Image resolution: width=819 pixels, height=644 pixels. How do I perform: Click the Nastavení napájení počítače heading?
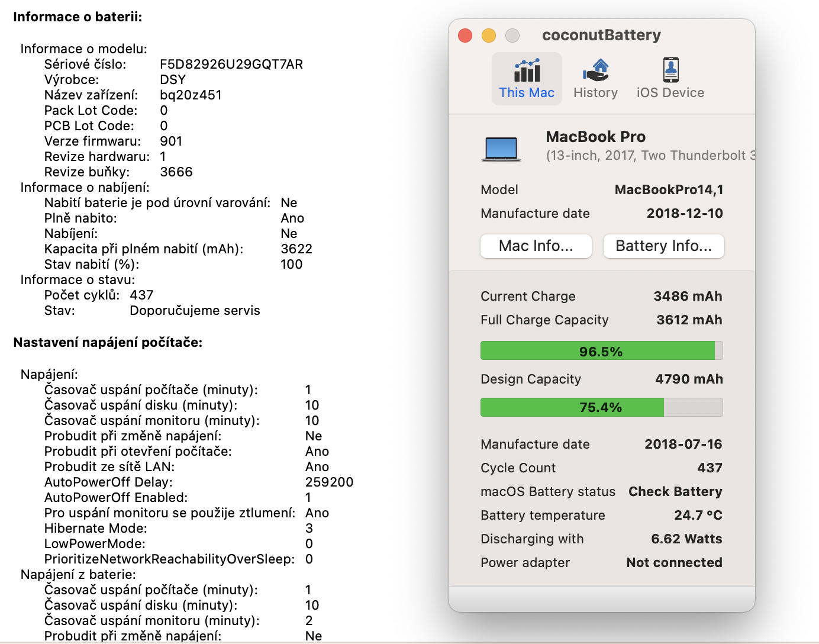coord(108,342)
